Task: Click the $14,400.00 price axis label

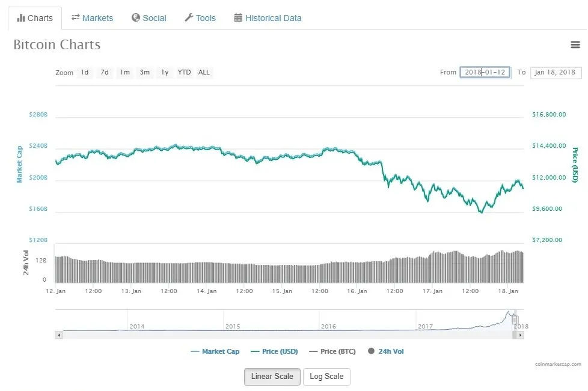Action: [549, 146]
